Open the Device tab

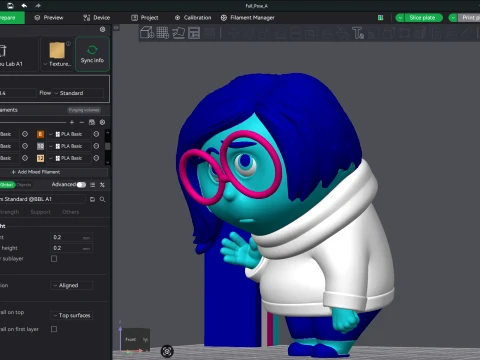pyautogui.click(x=97, y=18)
